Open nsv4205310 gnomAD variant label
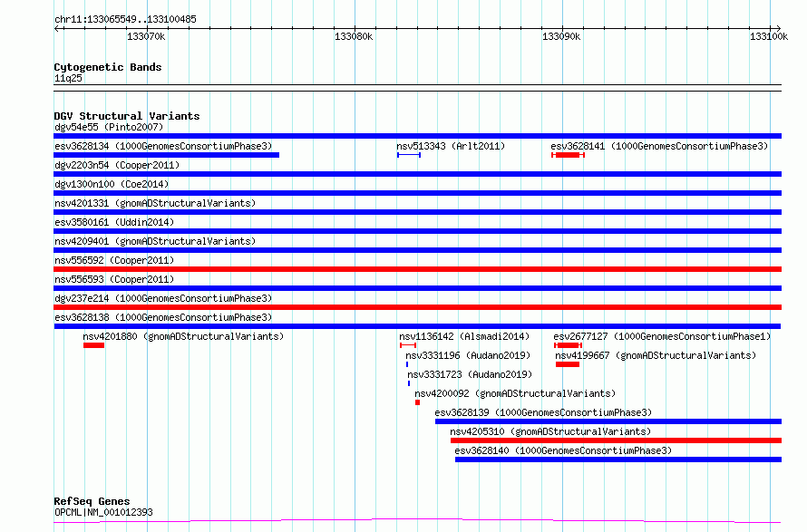 coord(550,431)
